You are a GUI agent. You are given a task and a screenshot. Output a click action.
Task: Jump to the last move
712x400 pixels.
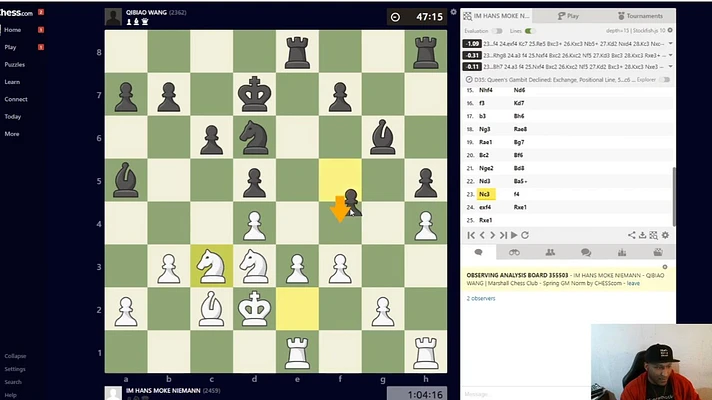503,235
